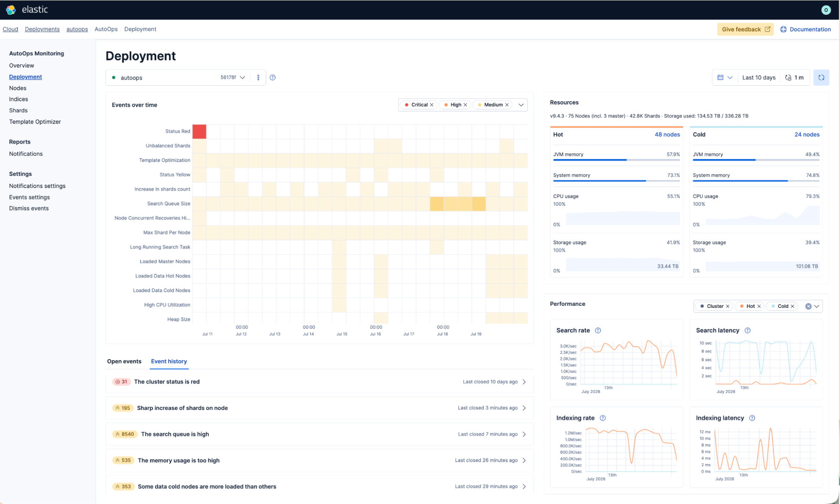840x504 pixels.
Task: Click the Search rate chart
Action: 629,363
